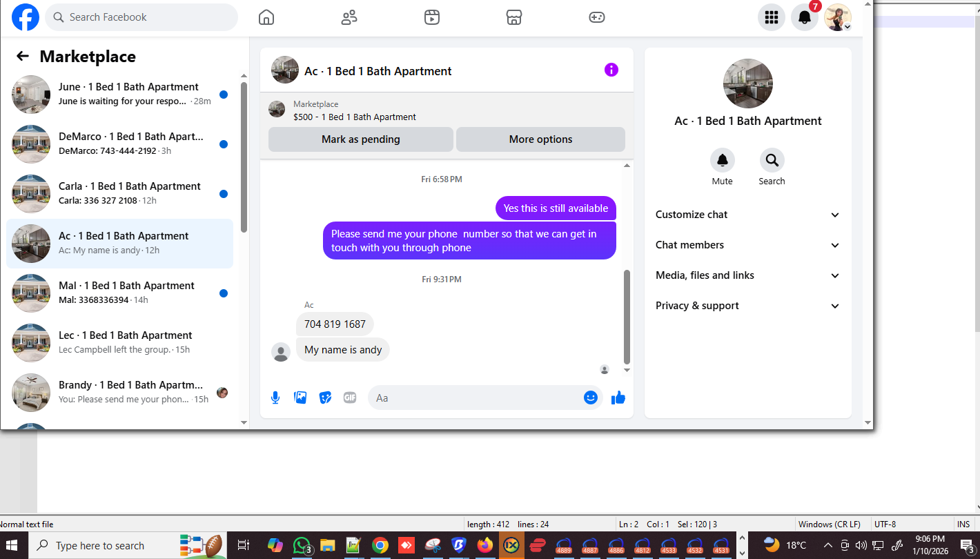Expand Chat members section
This screenshot has height=559, width=980.
coord(748,245)
